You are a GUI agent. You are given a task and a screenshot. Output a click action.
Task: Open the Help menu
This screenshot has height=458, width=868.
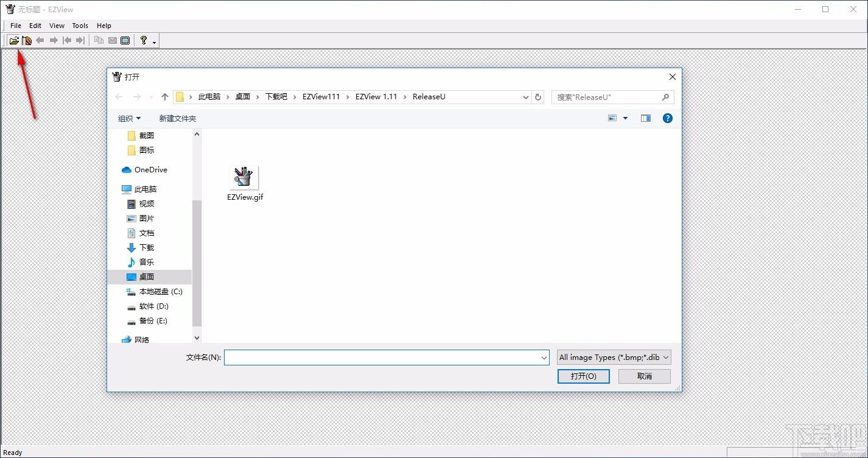pyautogui.click(x=104, y=26)
